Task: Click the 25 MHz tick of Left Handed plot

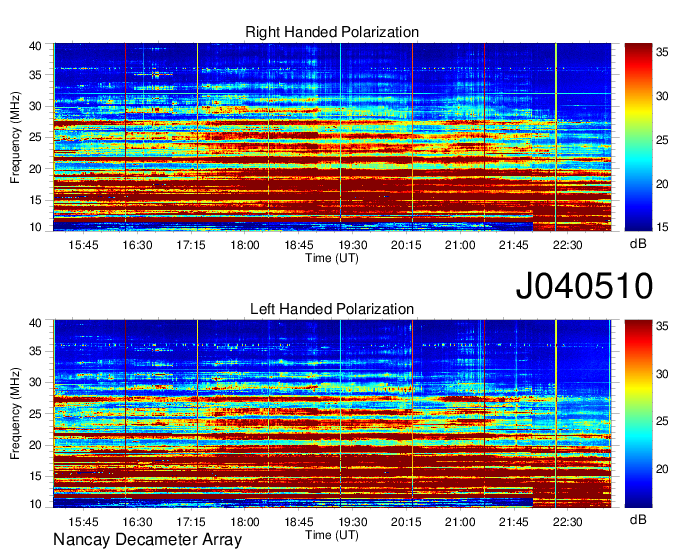Action: tap(35, 414)
